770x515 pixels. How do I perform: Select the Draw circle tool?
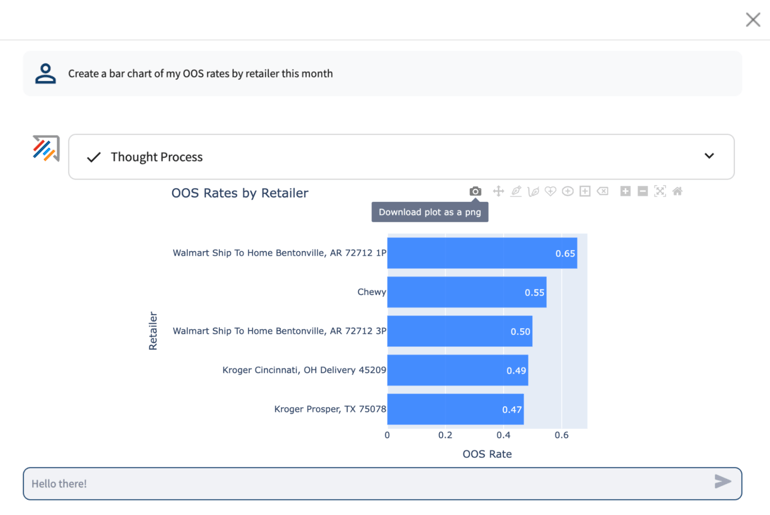568,191
